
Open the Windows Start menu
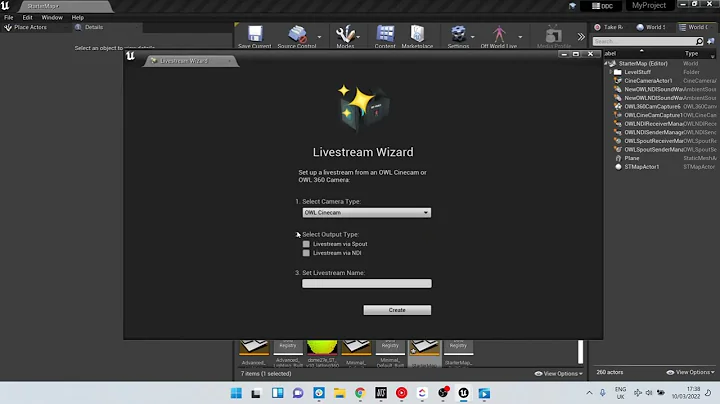(236, 393)
